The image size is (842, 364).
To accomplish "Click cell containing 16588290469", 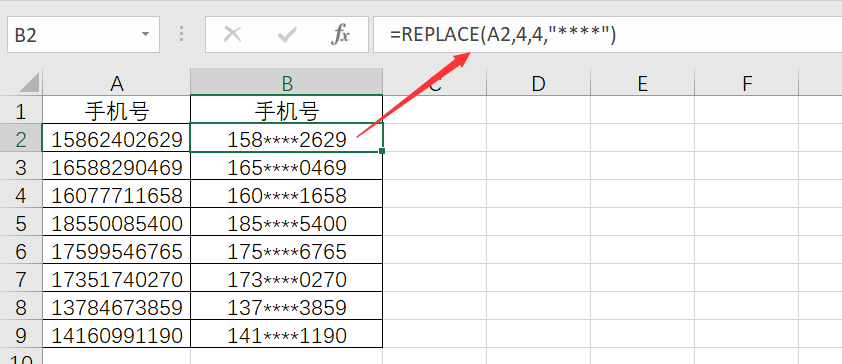I will click(x=117, y=166).
